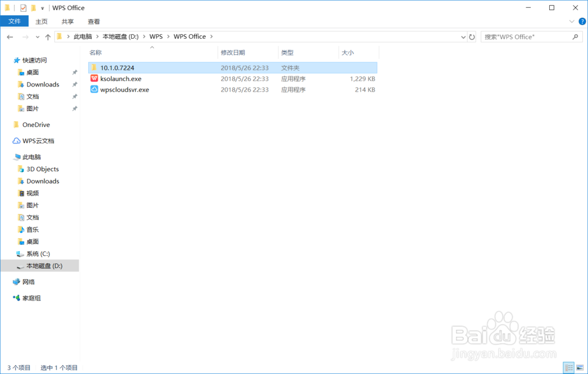Switch to the 主页 ribbon tab

[42, 21]
